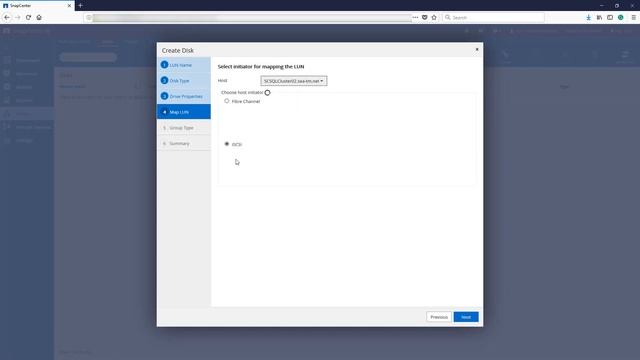Viewport: 640px width, 360px height.
Task: Reload the current page
Action: (x=28, y=18)
